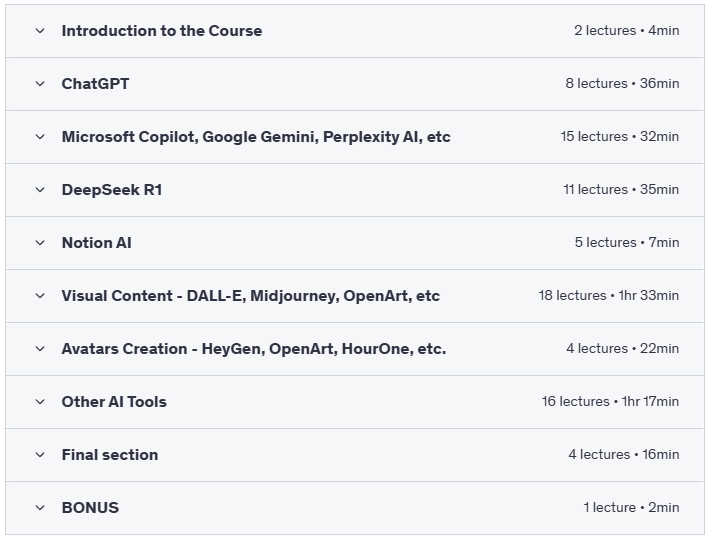This screenshot has width=712, height=543.
Task: Click the 18 lectures • 1hr 33min label
Action: (608, 296)
